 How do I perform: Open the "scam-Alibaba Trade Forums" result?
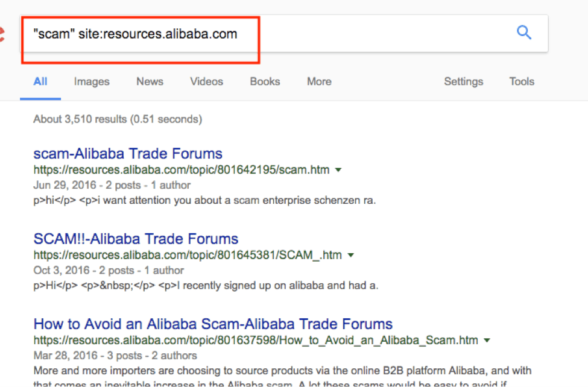pos(128,154)
